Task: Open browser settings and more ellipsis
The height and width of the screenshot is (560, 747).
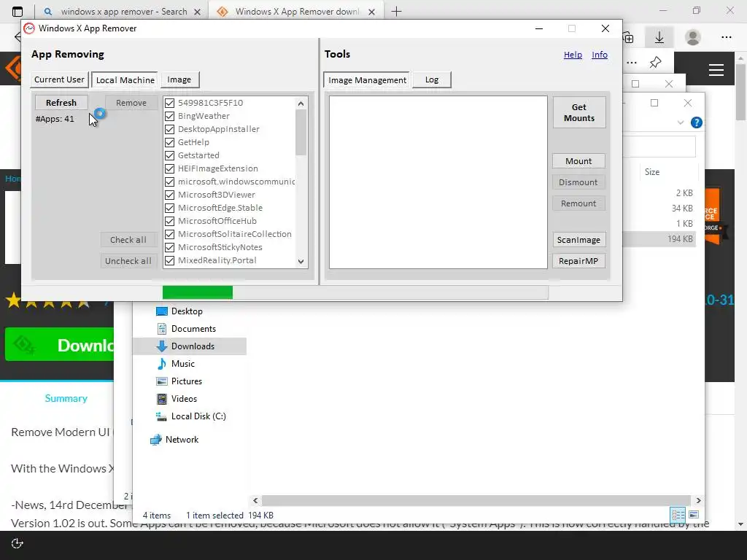Action: (726, 37)
